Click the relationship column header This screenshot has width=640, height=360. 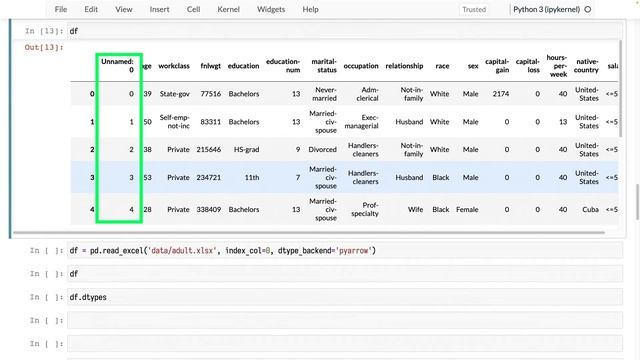coord(404,66)
